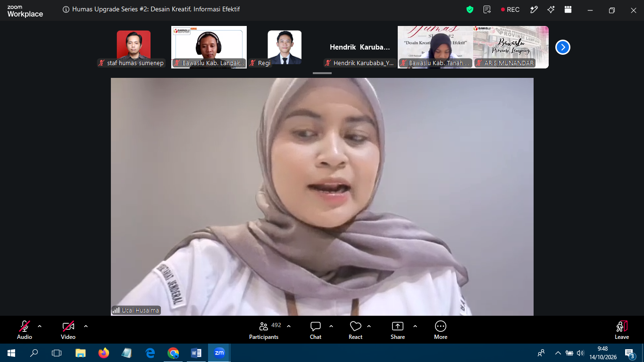Open the Chat panel
The height and width of the screenshot is (362, 644).
(316, 330)
